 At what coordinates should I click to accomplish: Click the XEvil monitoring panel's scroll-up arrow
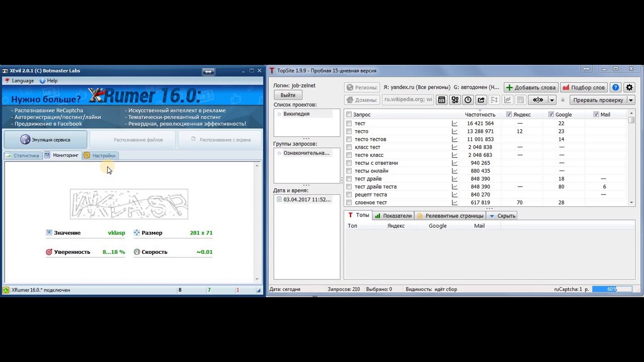[257, 165]
